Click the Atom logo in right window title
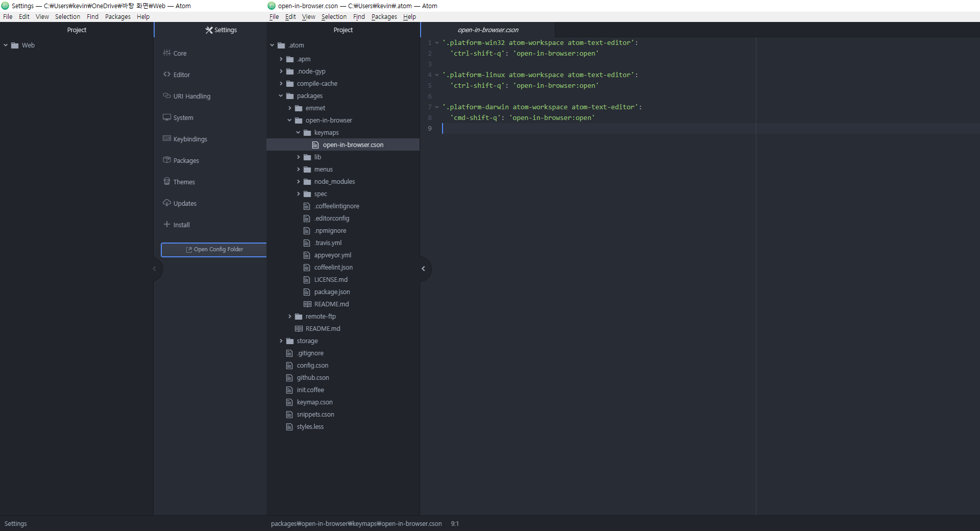Viewport: 980px width, 531px height. (272, 6)
